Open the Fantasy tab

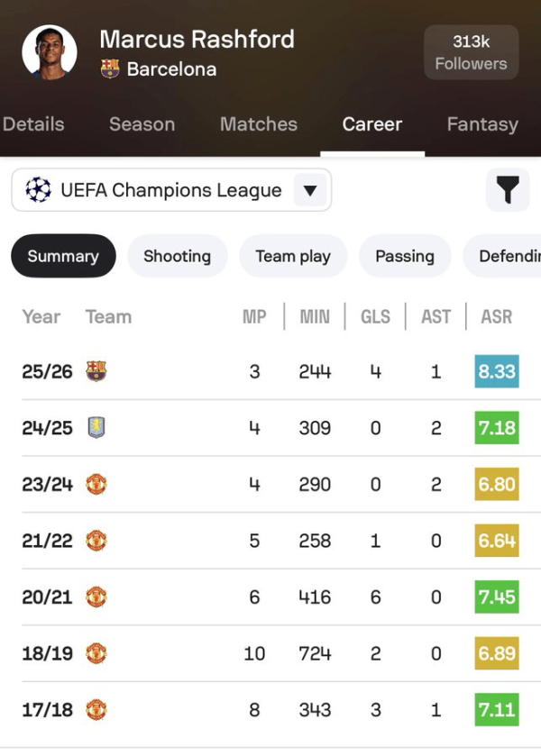point(482,124)
